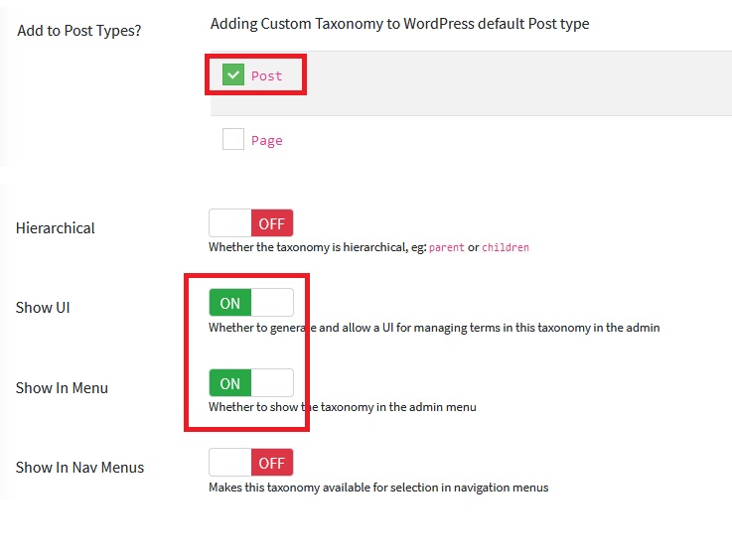Click the 'parent' code word
The height and width of the screenshot is (560, 732).
pos(446,247)
